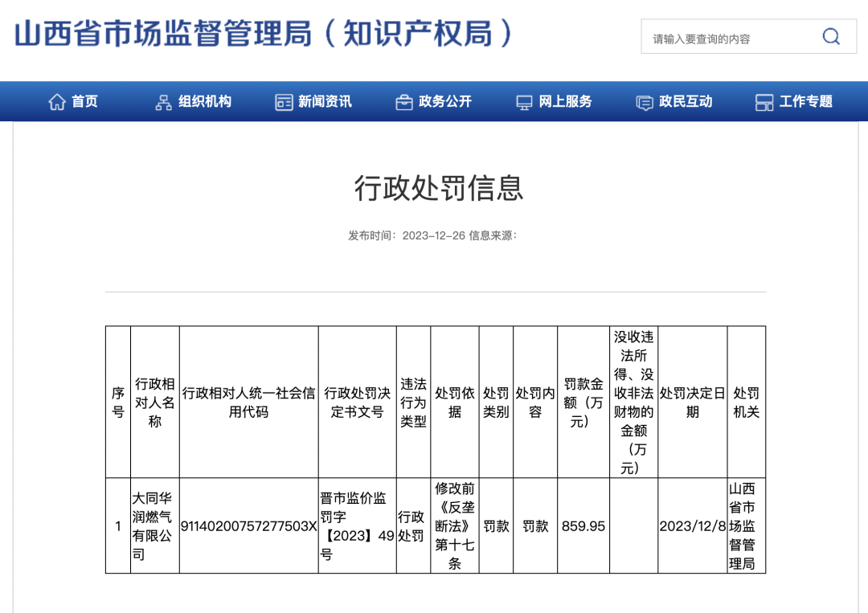Click the 处罚依据 column header
This screenshot has height=613, width=868.
click(x=454, y=403)
